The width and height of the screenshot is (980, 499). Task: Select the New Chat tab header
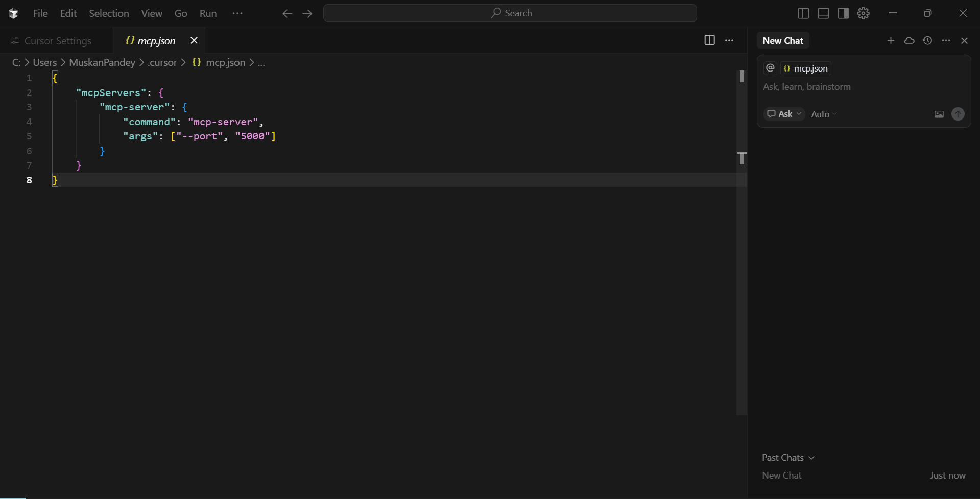click(x=783, y=41)
